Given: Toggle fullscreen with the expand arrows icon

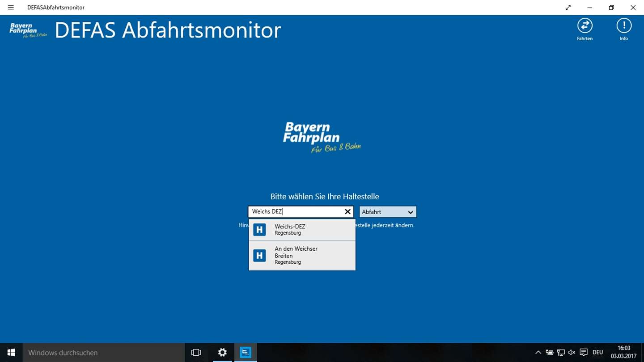Looking at the screenshot, I should pyautogui.click(x=568, y=8).
